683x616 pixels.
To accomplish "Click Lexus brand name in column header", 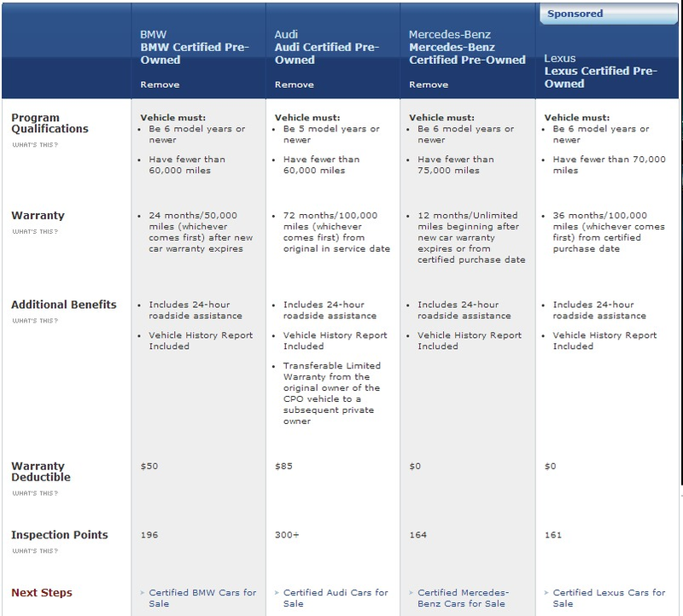I will click(x=560, y=58).
